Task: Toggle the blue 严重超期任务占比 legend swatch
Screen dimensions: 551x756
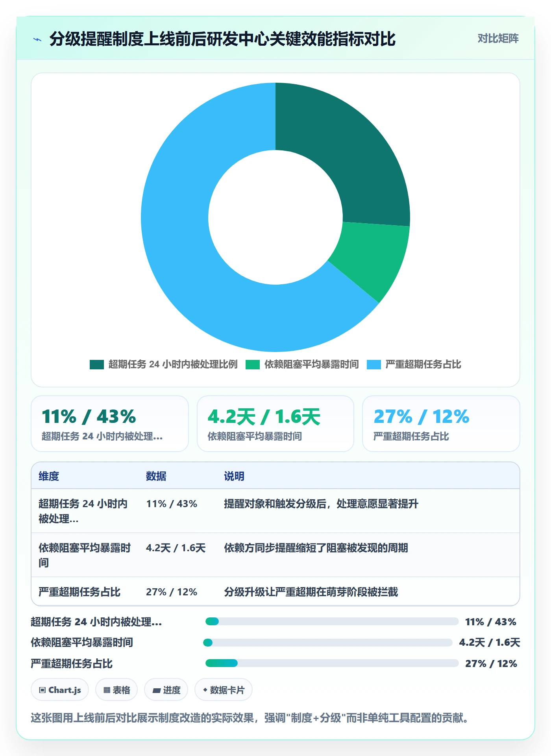Action: [374, 365]
